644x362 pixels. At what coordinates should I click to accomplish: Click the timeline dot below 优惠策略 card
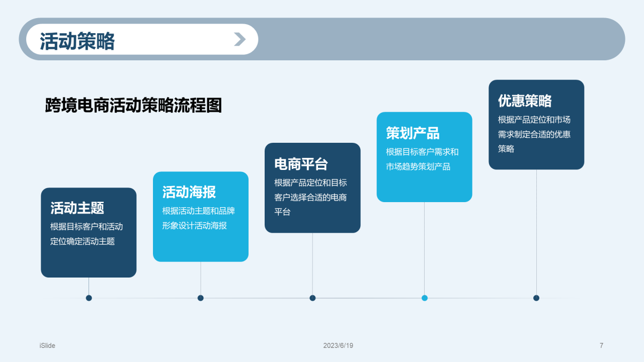[x=536, y=298]
